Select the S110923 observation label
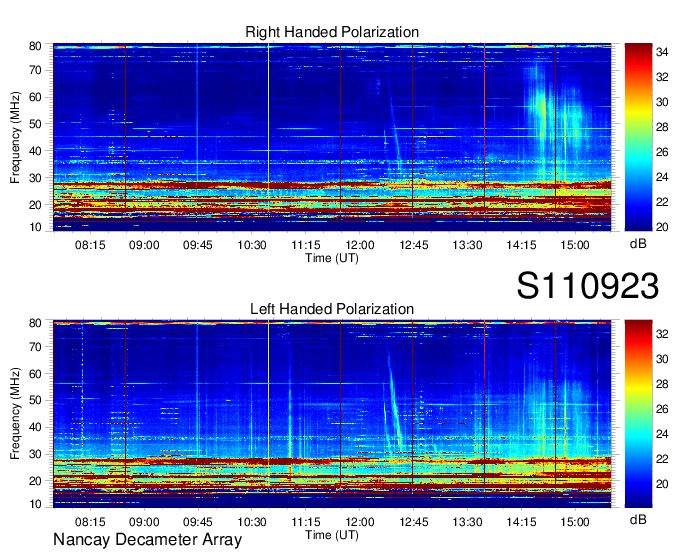Viewport: 680px width, 552px height. [588, 286]
